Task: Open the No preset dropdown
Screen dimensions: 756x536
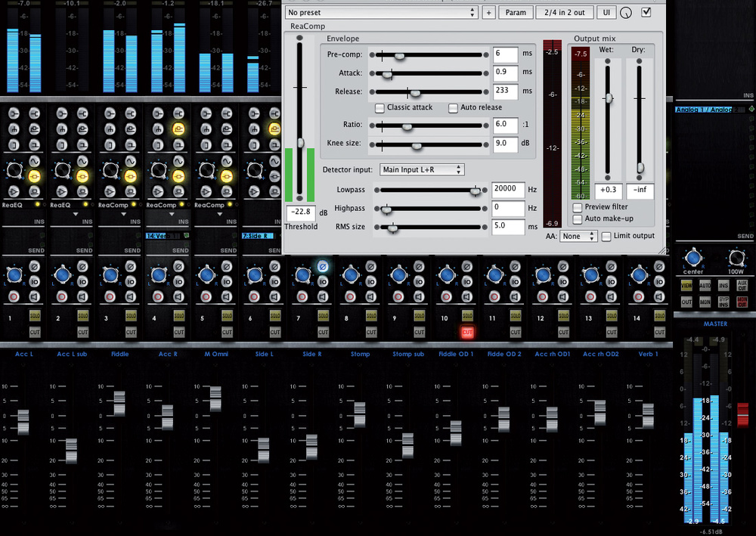Action: tap(381, 13)
